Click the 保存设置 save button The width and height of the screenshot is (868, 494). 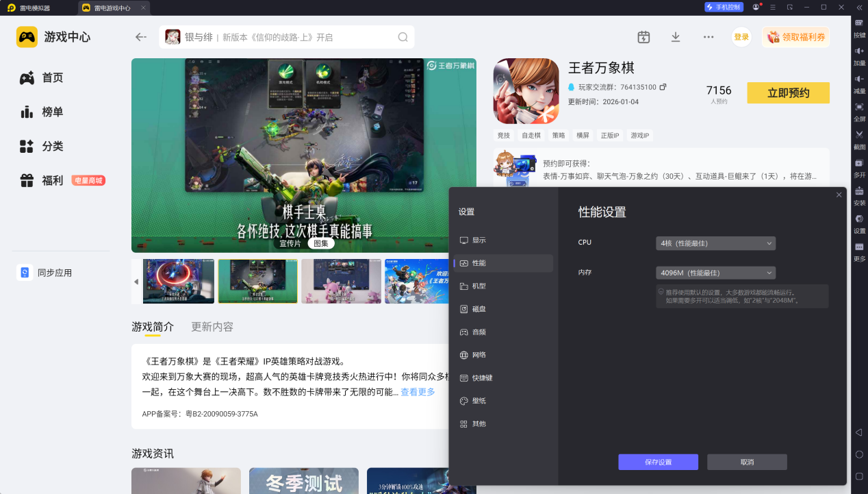tap(658, 462)
